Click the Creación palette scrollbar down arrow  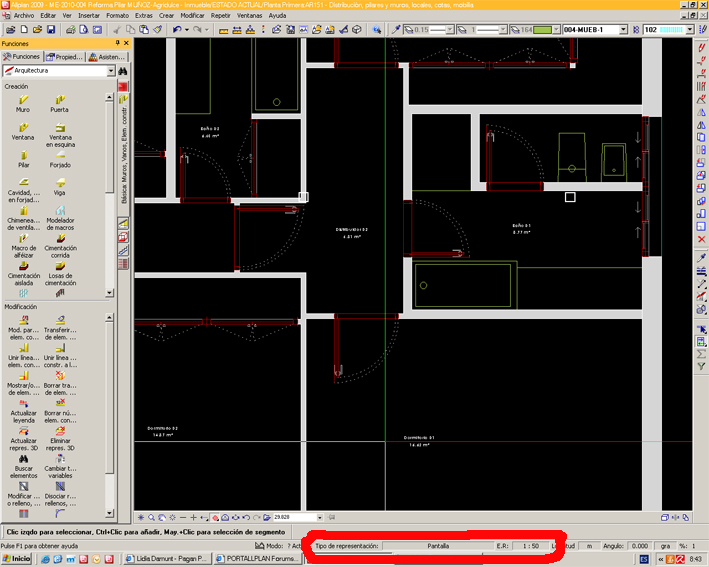pos(109,293)
